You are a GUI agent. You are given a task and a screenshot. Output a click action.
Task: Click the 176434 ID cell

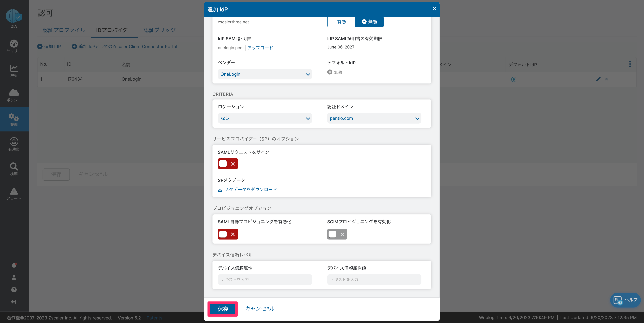coord(75,79)
